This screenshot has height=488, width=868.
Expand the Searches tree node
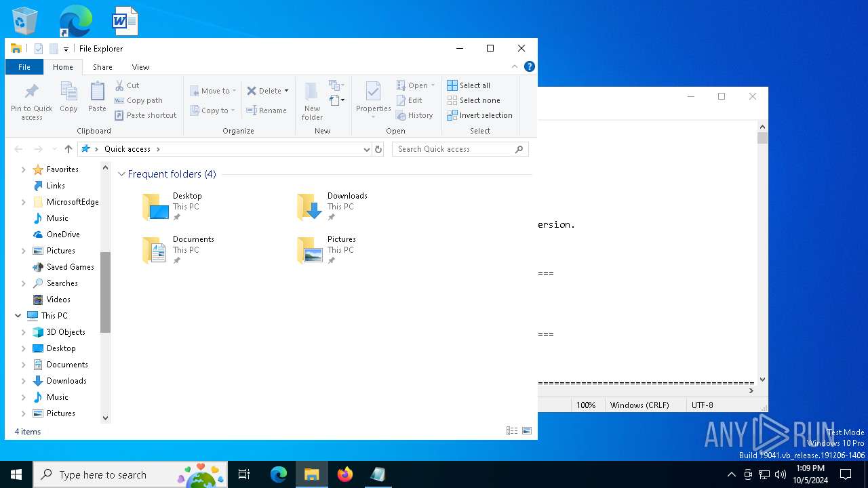coord(24,283)
